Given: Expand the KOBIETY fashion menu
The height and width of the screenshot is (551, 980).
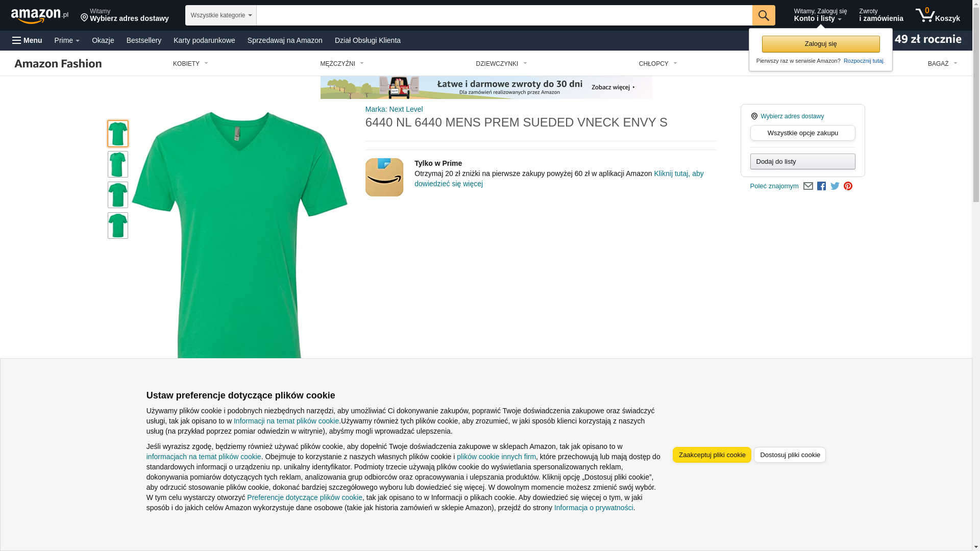Looking at the screenshot, I should tap(190, 64).
